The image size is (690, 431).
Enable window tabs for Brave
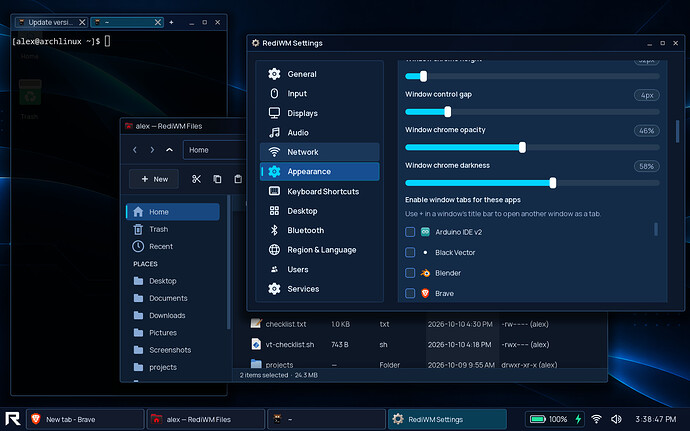410,293
